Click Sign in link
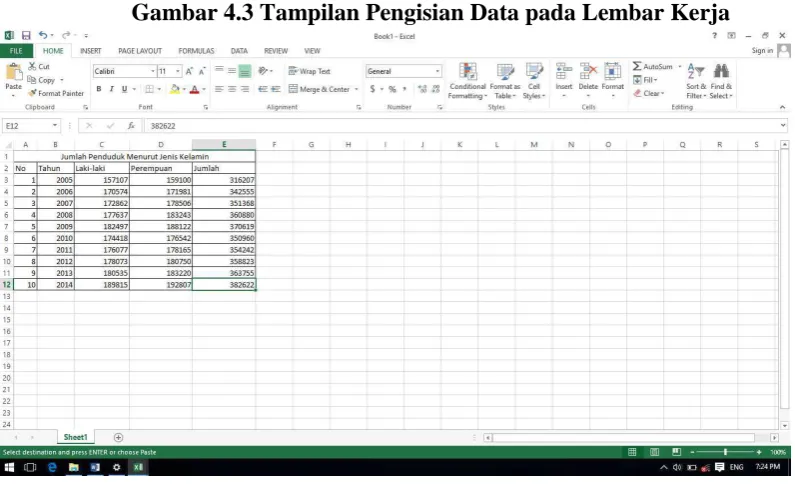Viewport: 795px width, 484px height. pyautogui.click(x=762, y=51)
